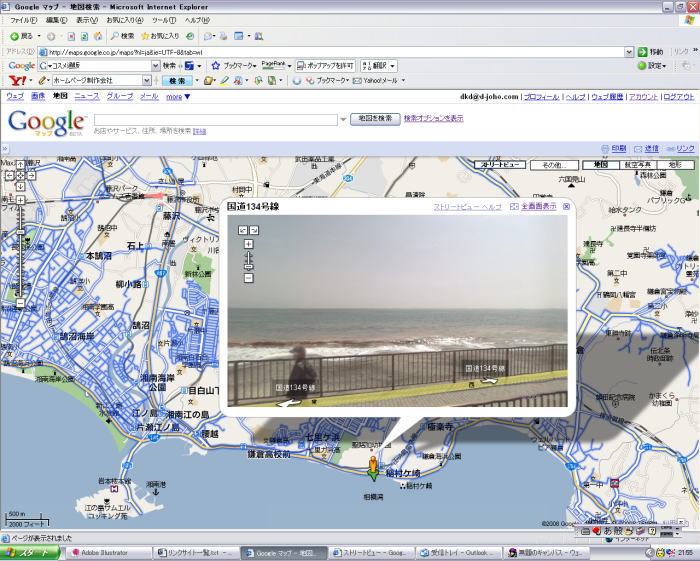This screenshot has height=561, width=700.
Task: Click the Google toolbar bookmark star
Action: [216, 66]
